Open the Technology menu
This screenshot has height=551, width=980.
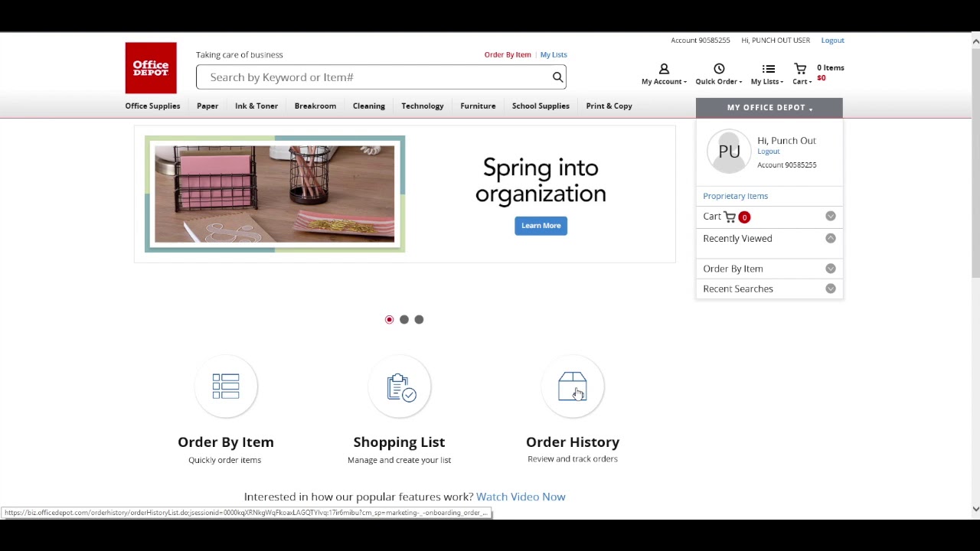coord(423,106)
